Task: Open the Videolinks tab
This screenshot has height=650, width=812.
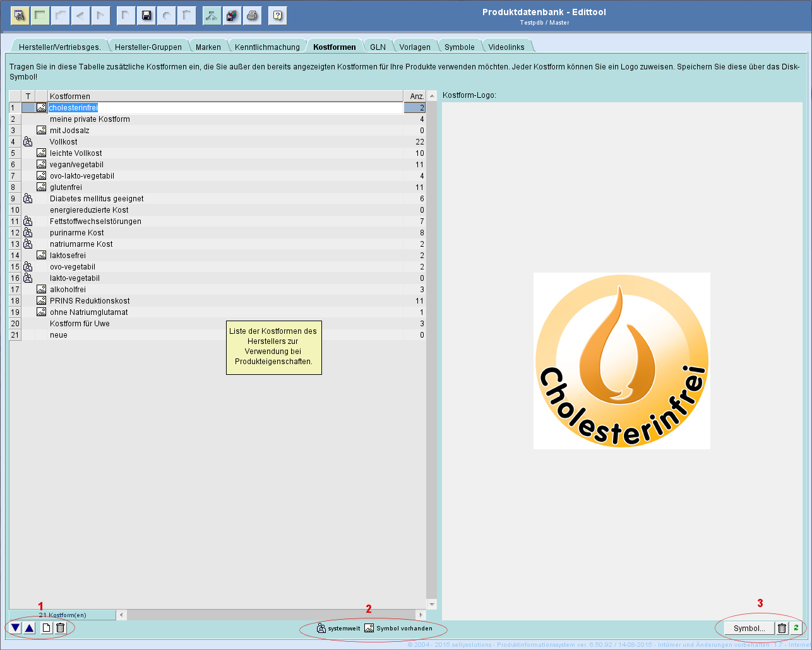Action: tap(506, 47)
